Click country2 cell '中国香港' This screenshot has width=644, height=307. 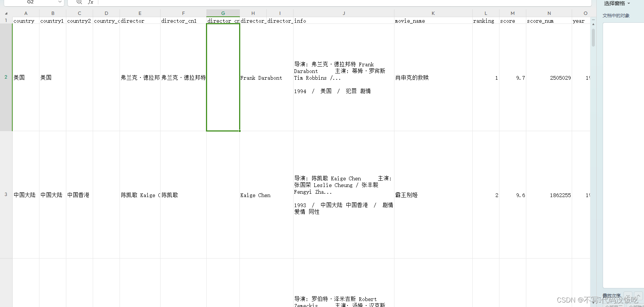click(79, 195)
